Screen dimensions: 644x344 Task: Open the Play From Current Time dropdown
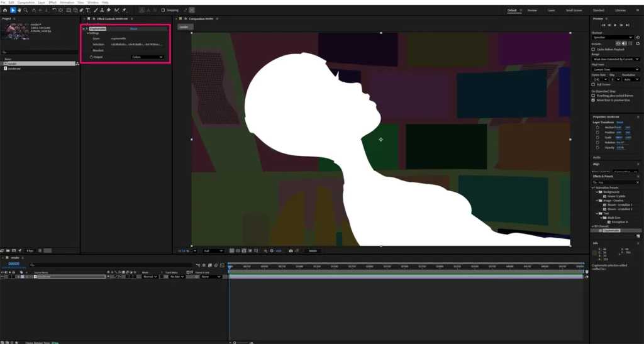[x=616, y=69]
